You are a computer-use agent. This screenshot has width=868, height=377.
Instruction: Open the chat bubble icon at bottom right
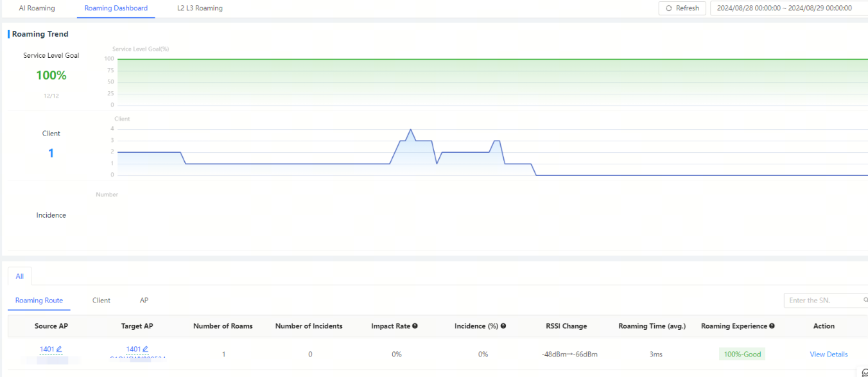click(x=864, y=373)
